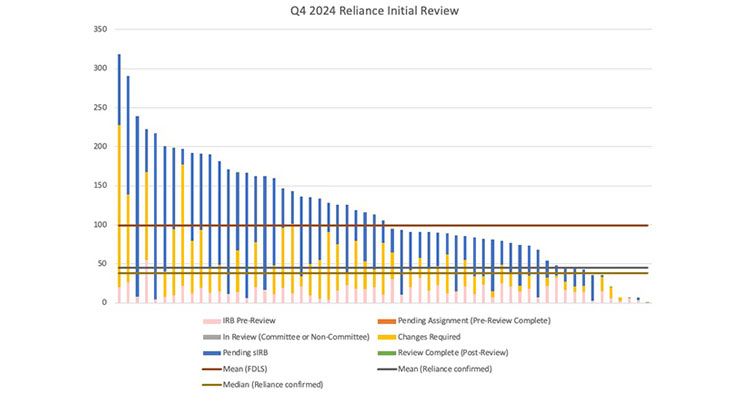Click the 350 label on the vertical axis
Screen dimensions: 750x400
(x=99, y=30)
